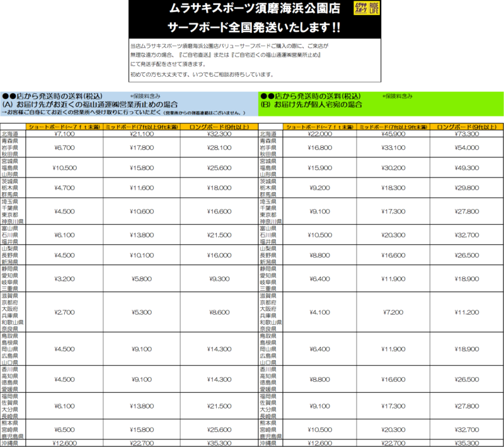Click ショートボード column header in left table
Image resolution: width=504 pixels, height=447 pixels.
coord(65,127)
